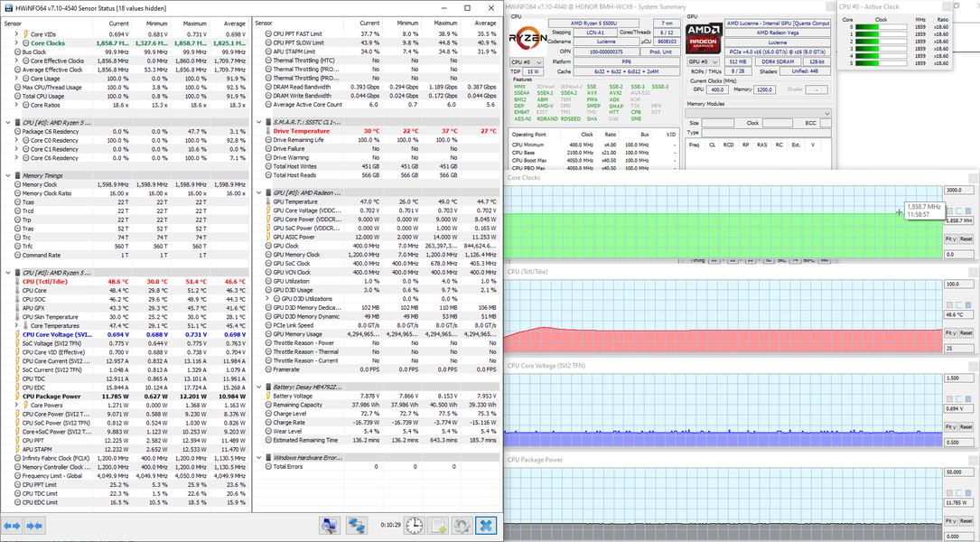Click the RAS column header in memory table
This screenshot has height=542, width=980.
tap(761, 145)
